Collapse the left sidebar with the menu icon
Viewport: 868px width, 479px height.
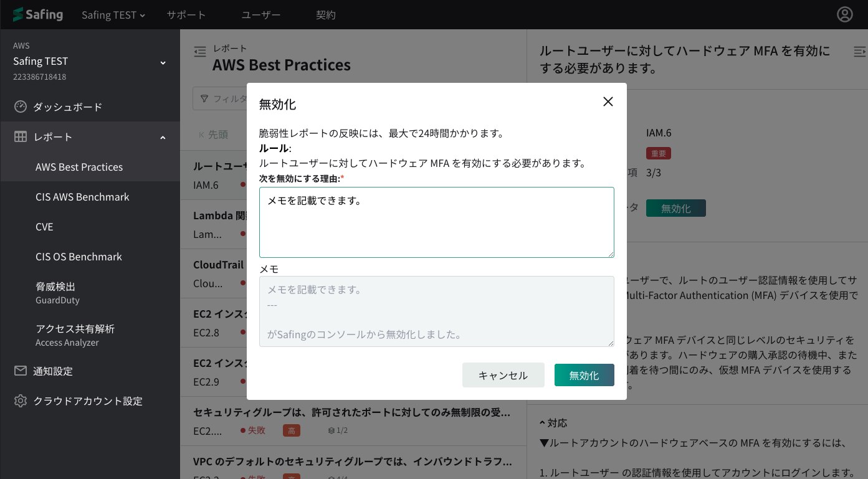click(200, 52)
